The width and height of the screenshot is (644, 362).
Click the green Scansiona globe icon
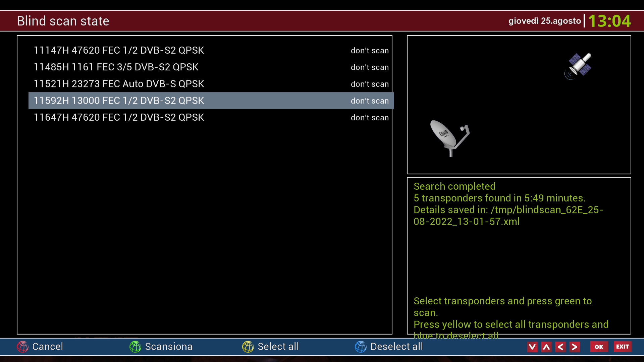pos(135,347)
